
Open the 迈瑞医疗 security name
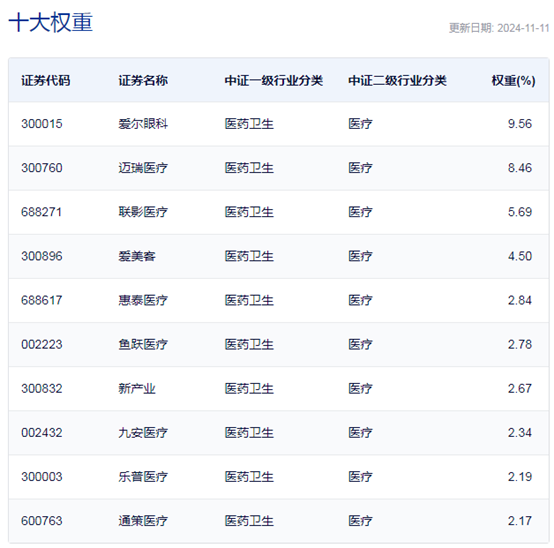(x=143, y=167)
